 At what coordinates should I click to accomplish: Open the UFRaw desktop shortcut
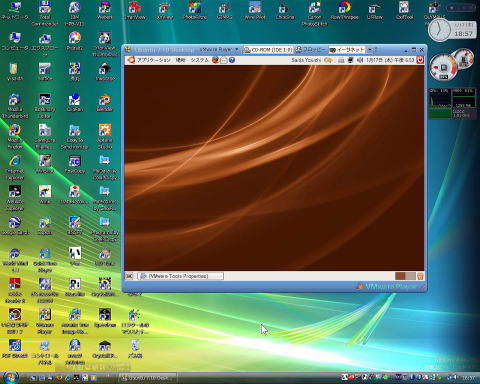[374, 11]
